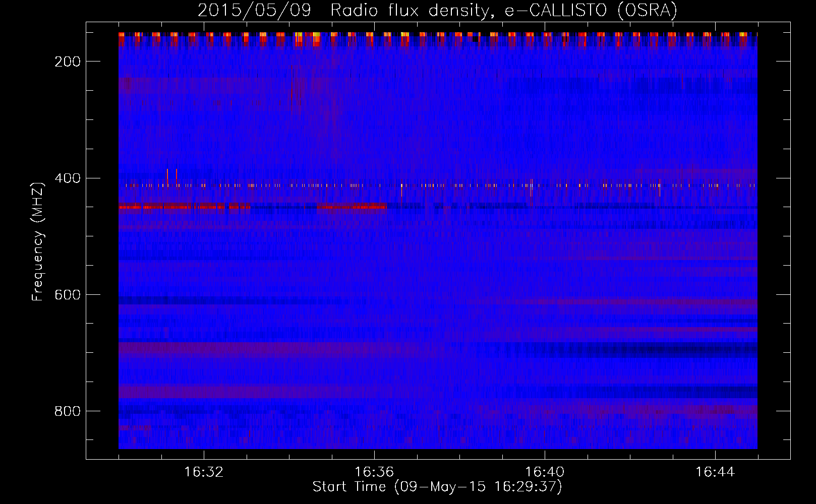Click the 600 frequency tick label

(x=68, y=295)
